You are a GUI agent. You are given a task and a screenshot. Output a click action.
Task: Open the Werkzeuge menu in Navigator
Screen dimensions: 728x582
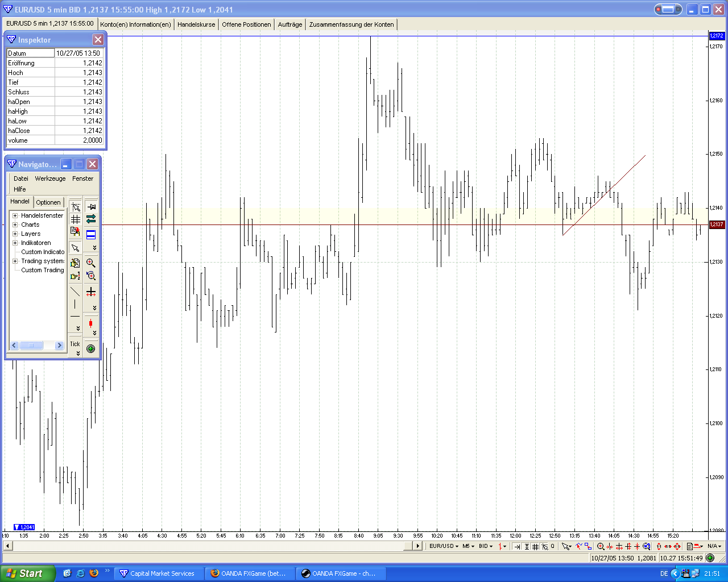click(x=50, y=178)
